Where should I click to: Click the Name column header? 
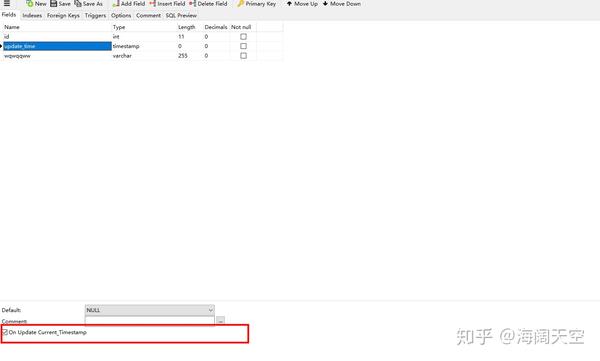coord(57,27)
